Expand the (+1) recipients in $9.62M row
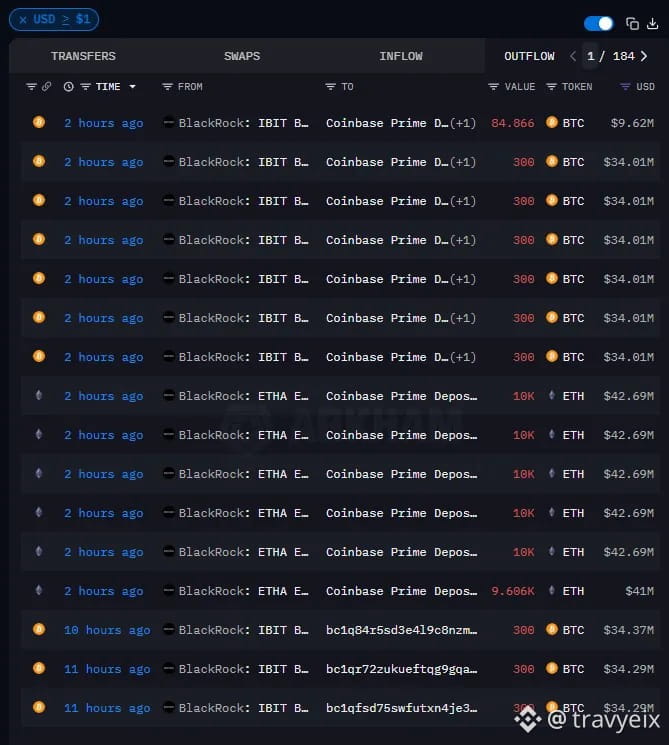Viewport: 669px width, 745px height. click(x=463, y=123)
